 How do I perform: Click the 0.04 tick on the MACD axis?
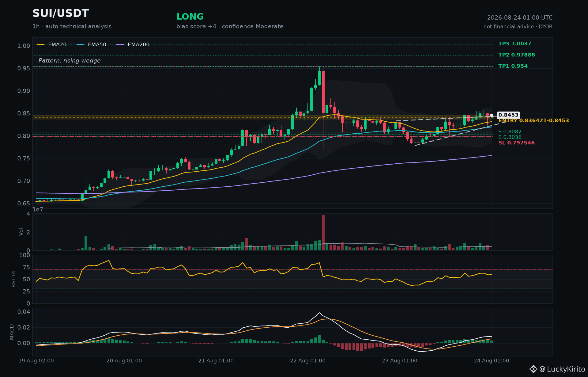point(24,312)
